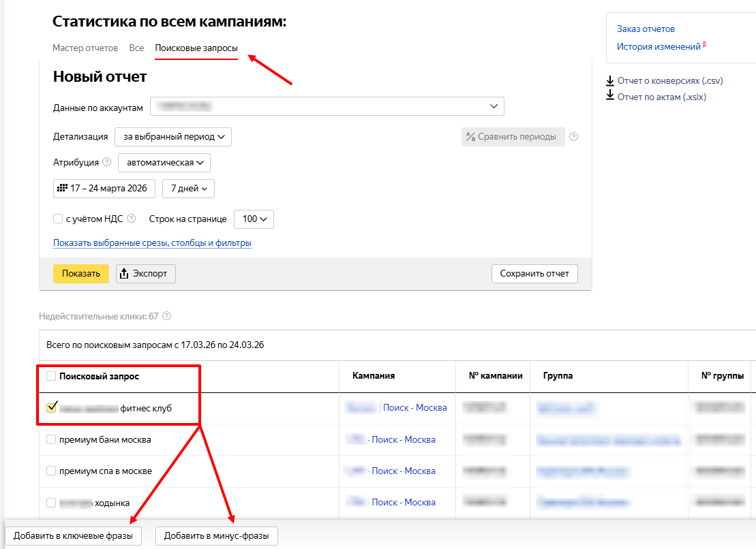Open campaign link in 'ходынка' row
756x549 pixels.
coord(391,502)
